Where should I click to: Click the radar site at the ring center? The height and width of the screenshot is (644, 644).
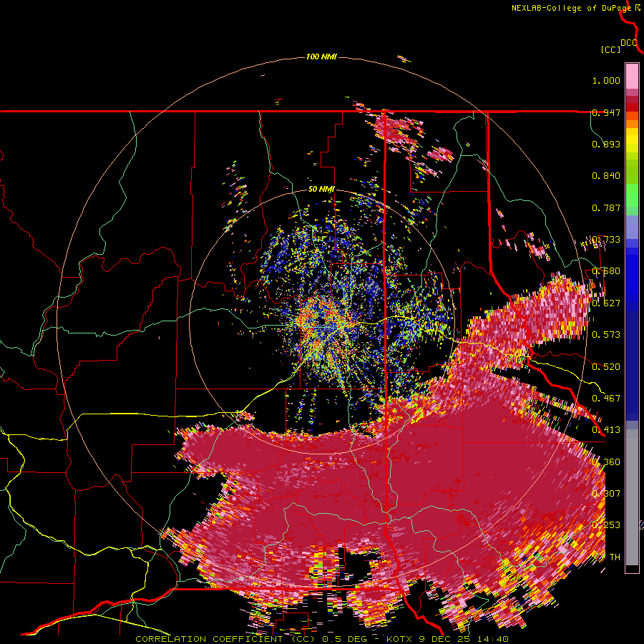[321, 320]
